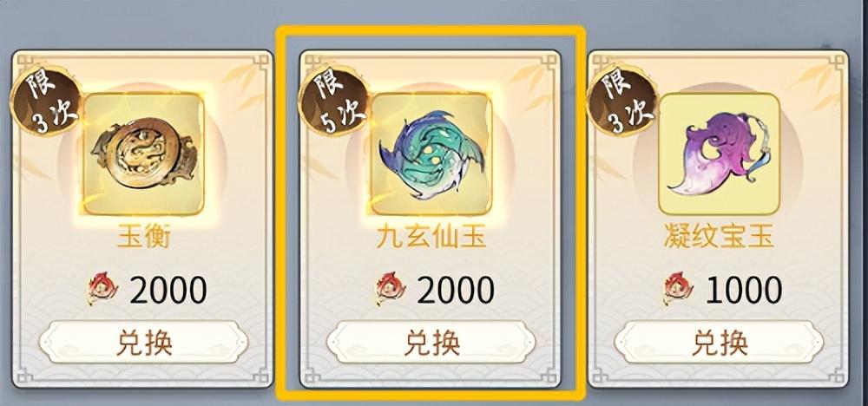Open the 玉衡 item name label
Image resolution: width=868 pixels, height=406 pixels.
143,238
